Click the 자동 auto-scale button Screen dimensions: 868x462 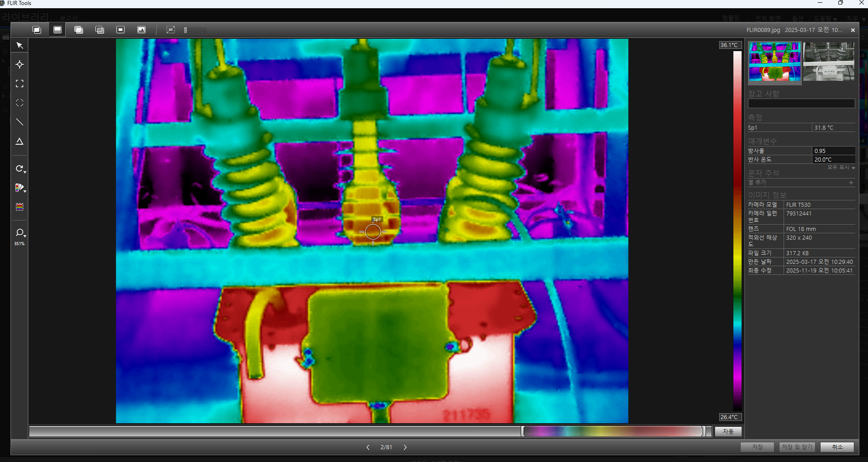pos(728,431)
